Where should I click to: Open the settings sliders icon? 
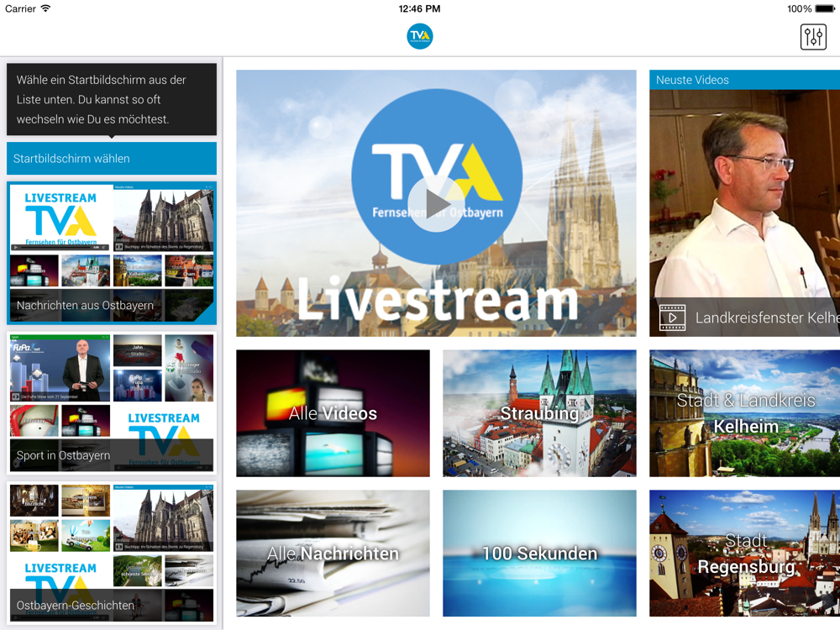813,37
